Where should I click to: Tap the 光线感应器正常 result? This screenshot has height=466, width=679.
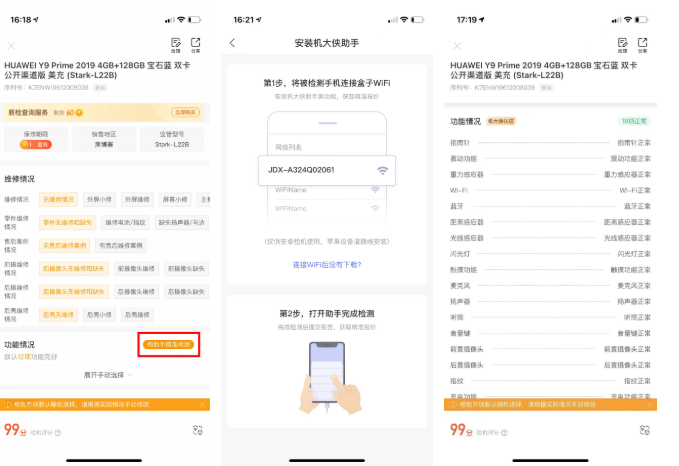627,238
